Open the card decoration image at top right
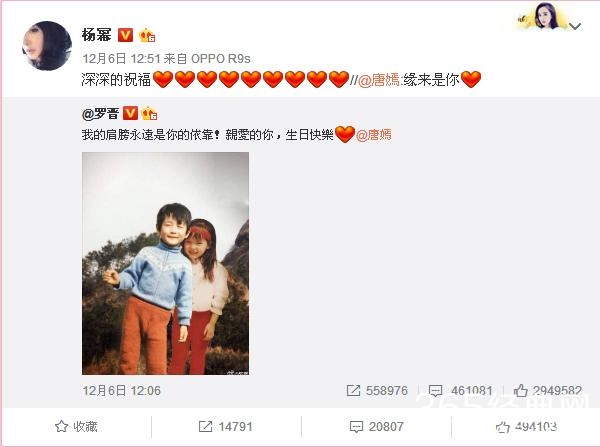 tap(541, 16)
